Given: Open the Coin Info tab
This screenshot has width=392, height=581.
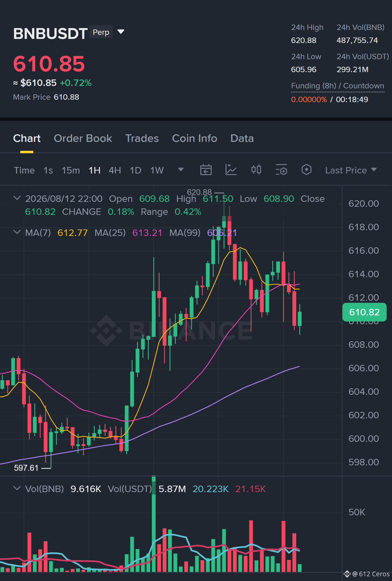Looking at the screenshot, I should click(195, 138).
